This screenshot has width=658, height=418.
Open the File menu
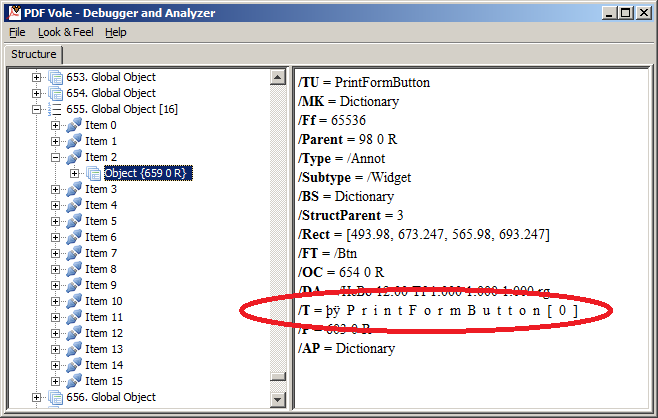click(x=17, y=32)
